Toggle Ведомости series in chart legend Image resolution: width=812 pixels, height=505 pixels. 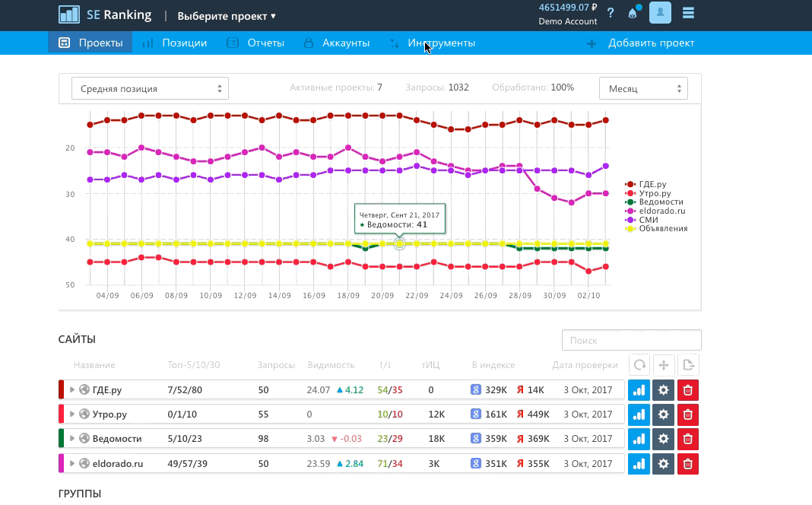pos(655,202)
